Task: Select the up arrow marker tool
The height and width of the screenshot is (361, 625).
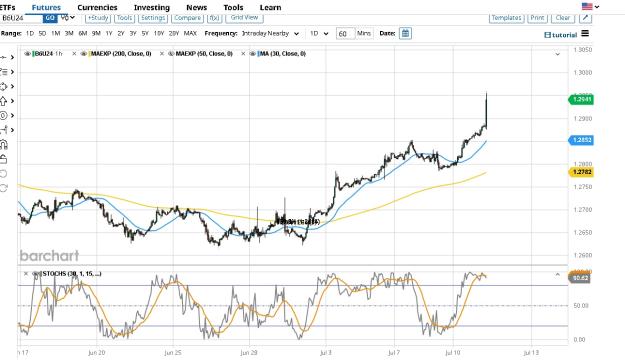Action: pyautogui.click(x=4, y=101)
